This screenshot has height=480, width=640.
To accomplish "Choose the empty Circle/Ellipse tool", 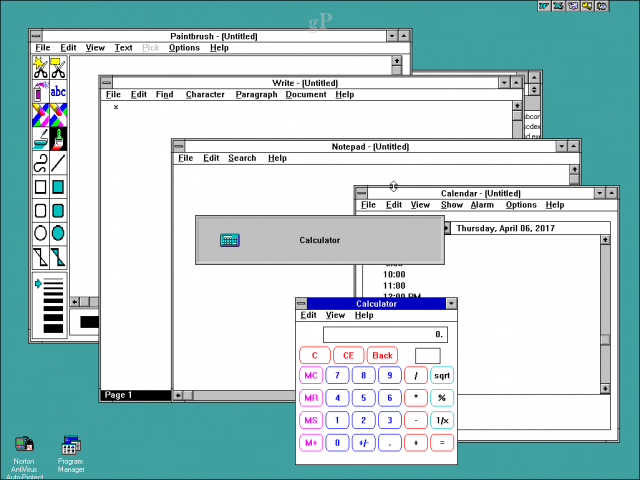I will [41, 233].
